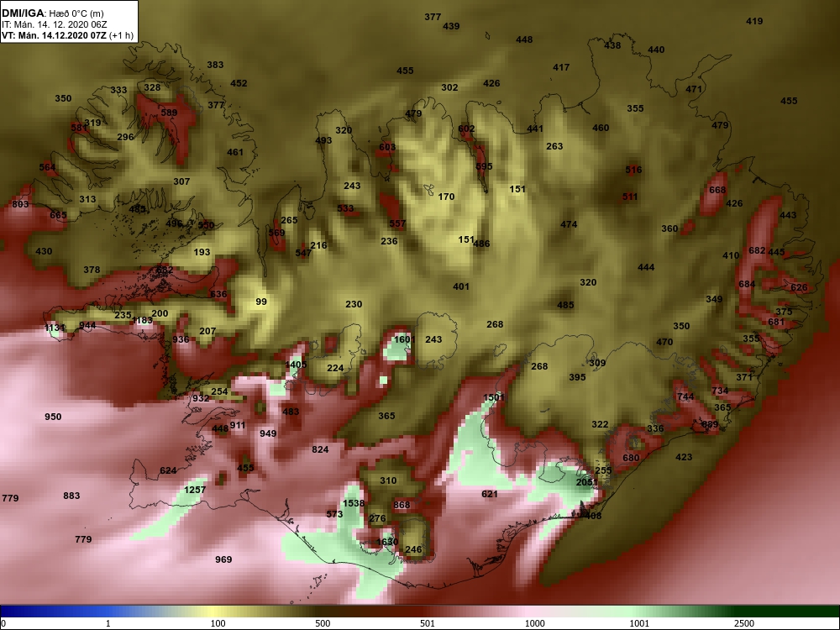The height and width of the screenshot is (630, 840).
Task: Click the 595 value label
Action: pyautogui.click(x=484, y=166)
